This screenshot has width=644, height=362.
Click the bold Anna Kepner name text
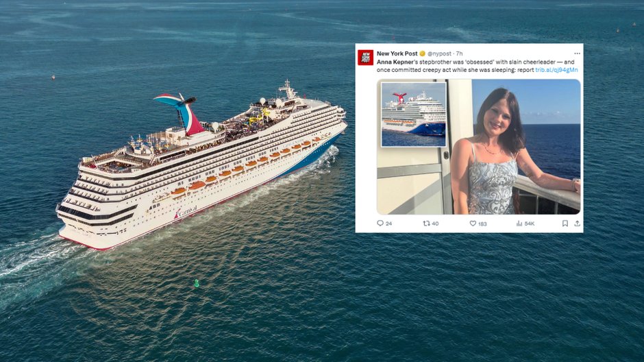395,62
